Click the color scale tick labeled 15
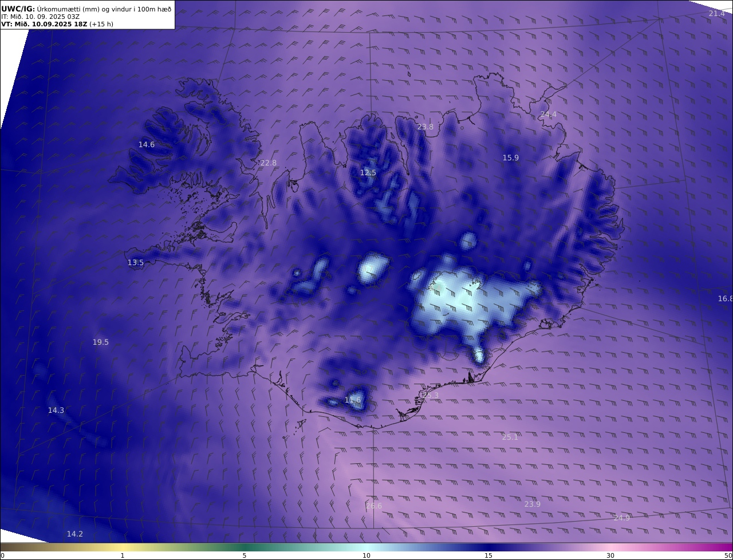The image size is (733, 560). (x=488, y=555)
